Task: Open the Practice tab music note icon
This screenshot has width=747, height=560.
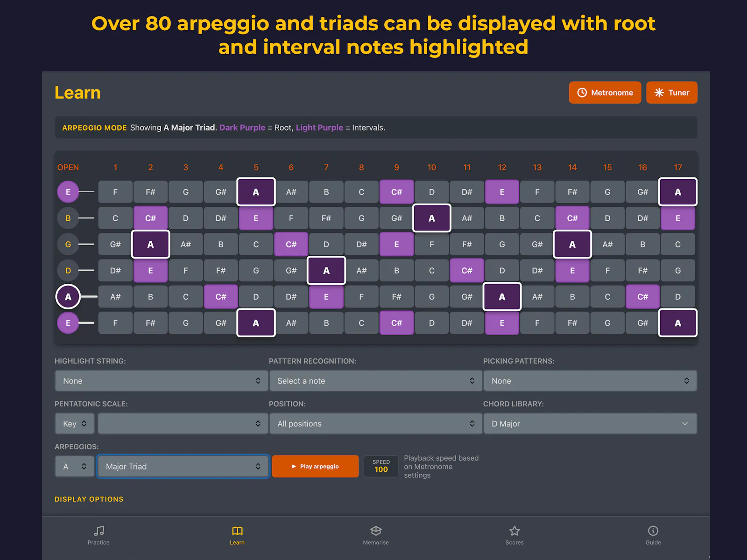Action: point(99,531)
